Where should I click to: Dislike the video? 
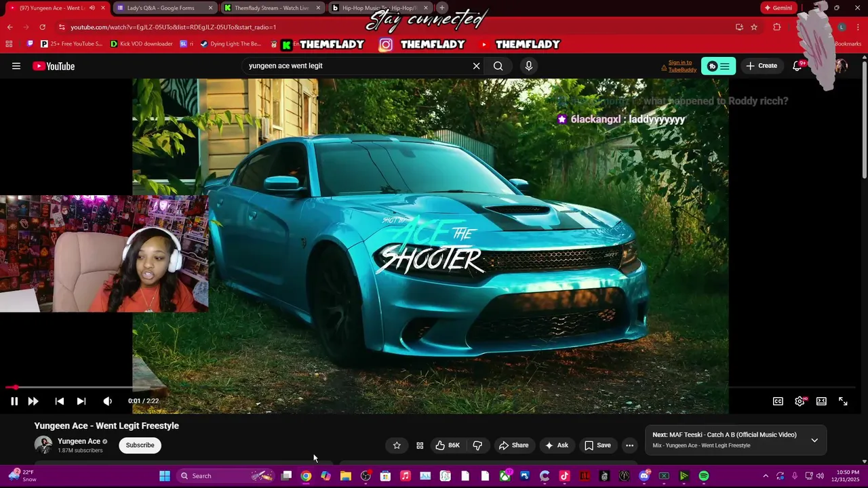click(x=477, y=445)
